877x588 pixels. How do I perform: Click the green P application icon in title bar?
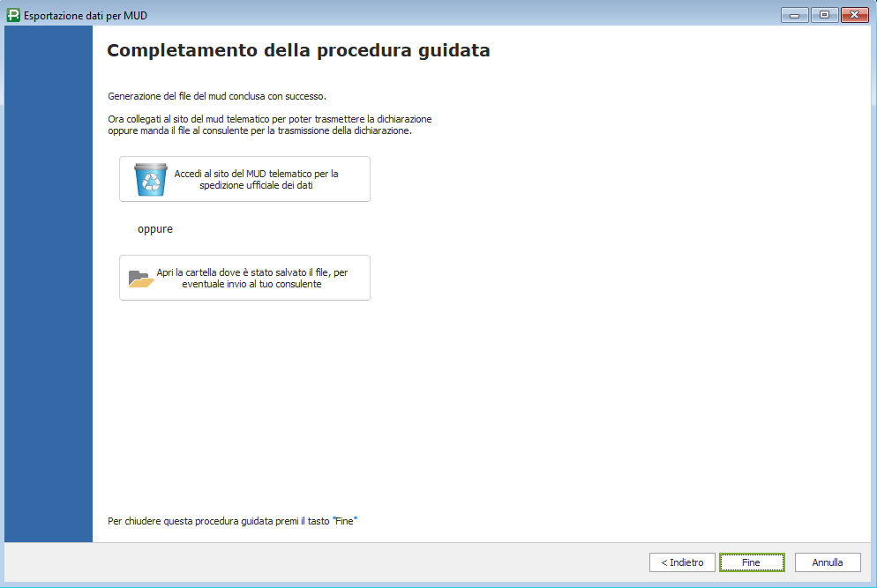[x=12, y=14]
